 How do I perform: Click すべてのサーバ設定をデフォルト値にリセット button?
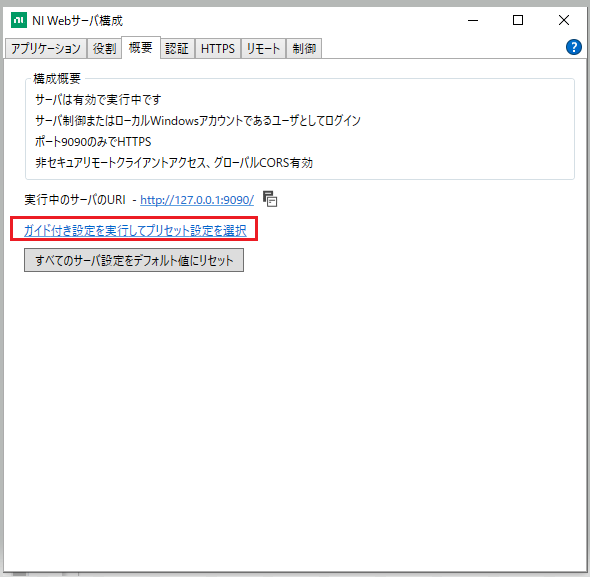(x=134, y=260)
